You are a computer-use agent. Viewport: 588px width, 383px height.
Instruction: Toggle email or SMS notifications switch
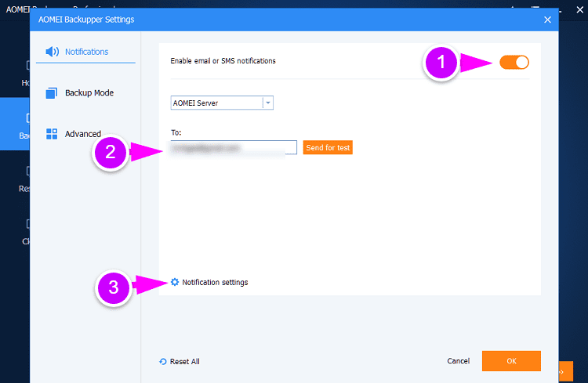[x=514, y=62]
